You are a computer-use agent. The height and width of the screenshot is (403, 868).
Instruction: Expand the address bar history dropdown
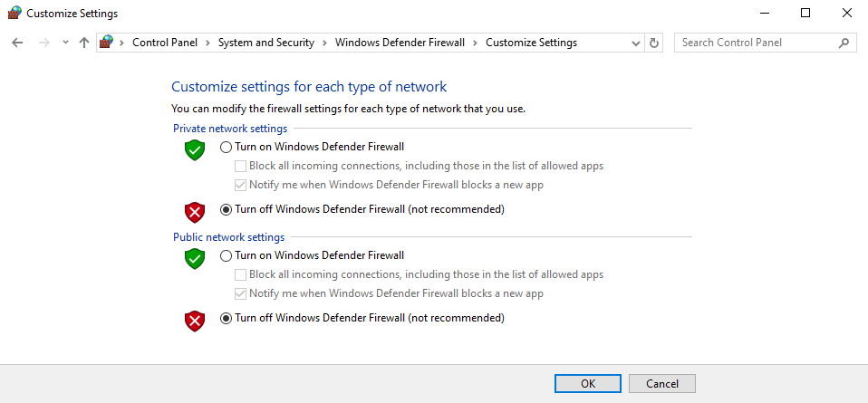pos(635,43)
